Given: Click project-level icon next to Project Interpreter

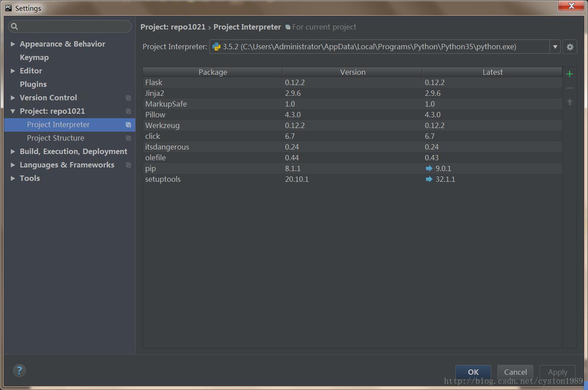Looking at the screenshot, I should [x=128, y=124].
